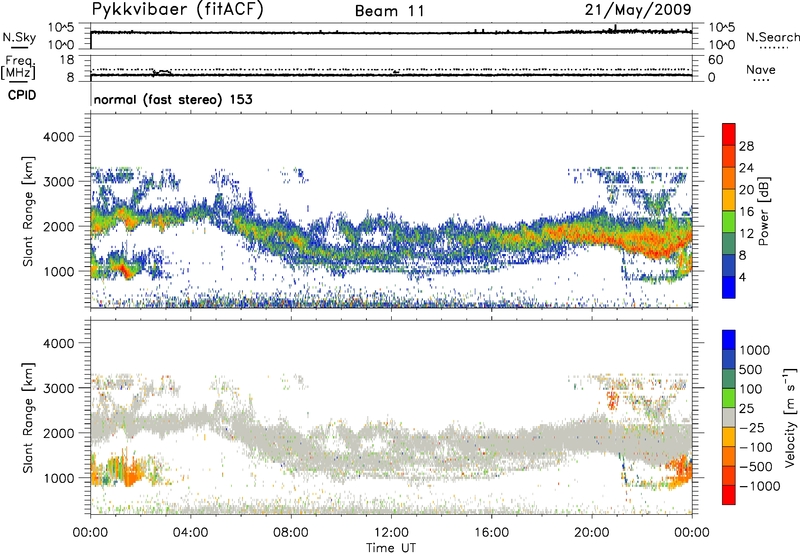Click the "24" label on the power colorbar
This screenshot has width=800, height=554.
click(746, 168)
